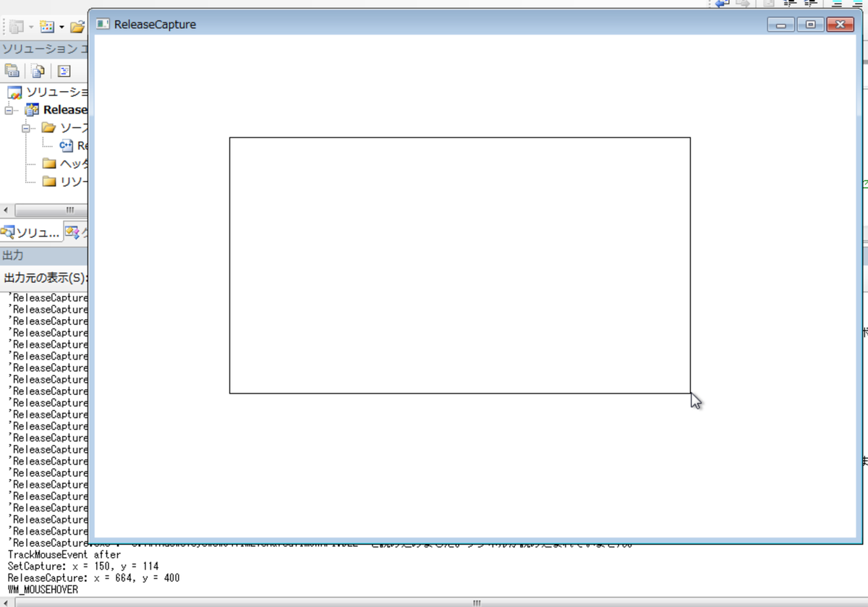This screenshot has height=607, width=868.
Task: Open the add new item dropdown arrow
Action: click(x=61, y=27)
